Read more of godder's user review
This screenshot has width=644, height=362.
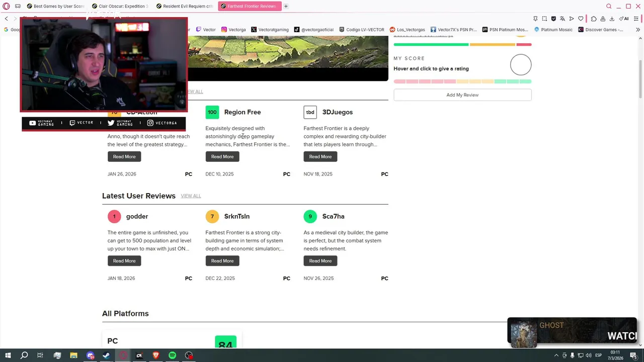124,260
